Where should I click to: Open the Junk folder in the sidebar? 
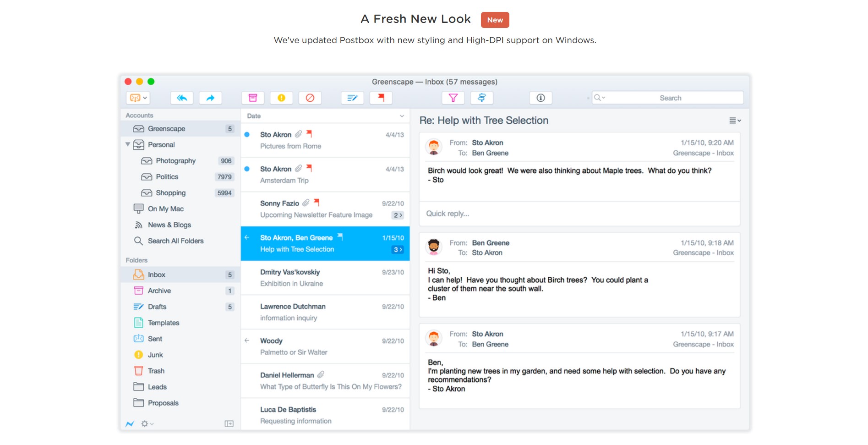point(180,355)
